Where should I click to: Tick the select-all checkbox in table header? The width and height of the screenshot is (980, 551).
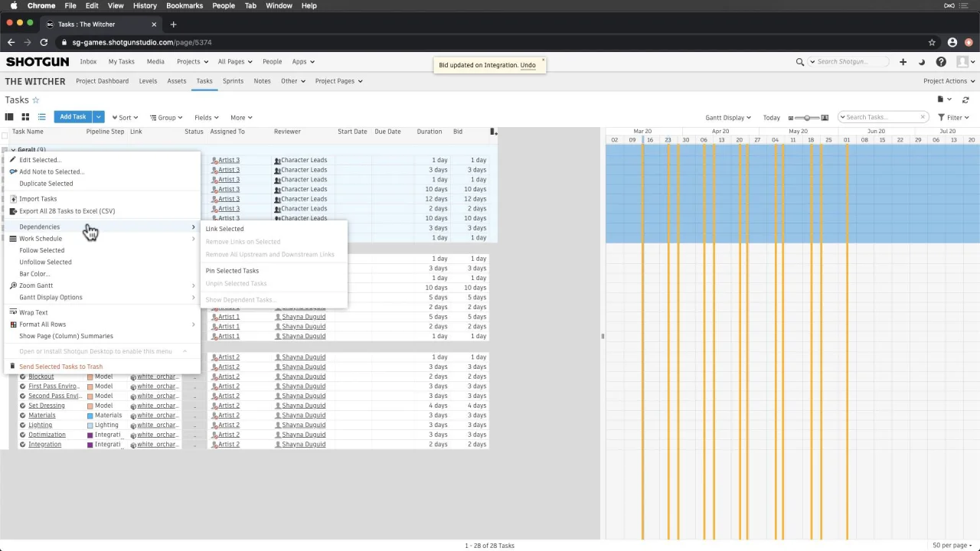pyautogui.click(x=5, y=135)
